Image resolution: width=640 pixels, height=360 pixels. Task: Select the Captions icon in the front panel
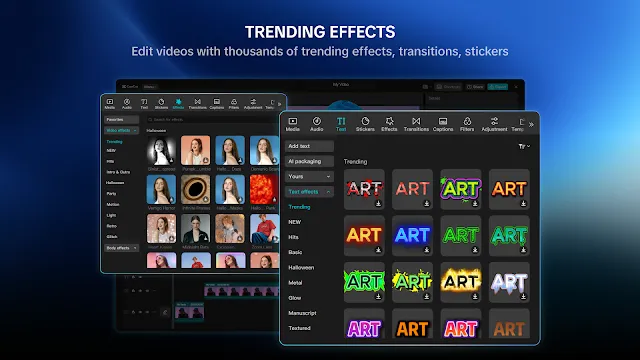pos(443,124)
